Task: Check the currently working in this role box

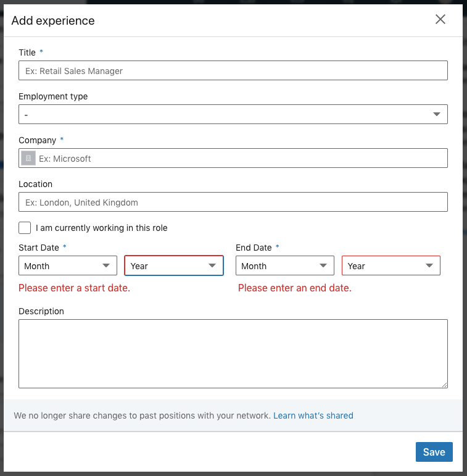Action: point(25,228)
